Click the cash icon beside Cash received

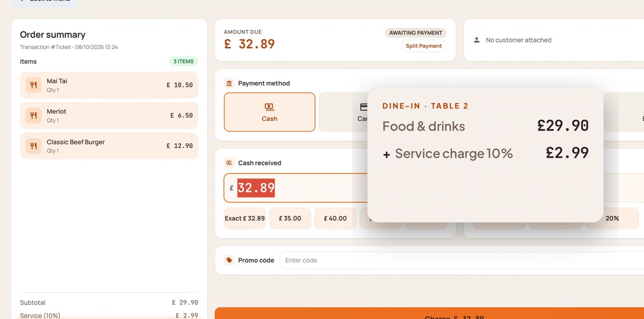click(x=230, y=163)
